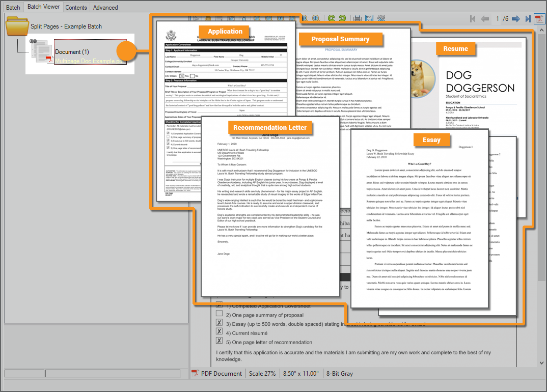Click 'Scale 27%' status entry
547x392 pixels.
[x=262, y=374]
